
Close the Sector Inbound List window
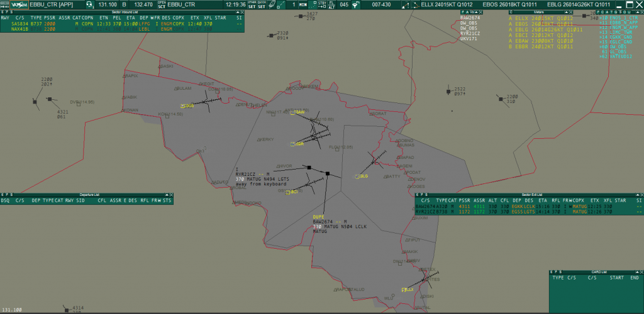coord(243,12)
